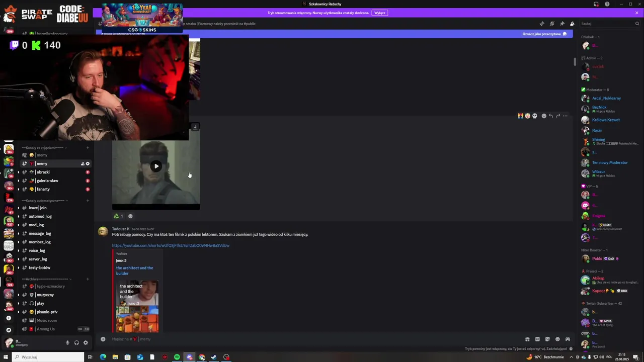
Task: Expand threads arrow beside fanarty
Action: (x=19, y=189)
